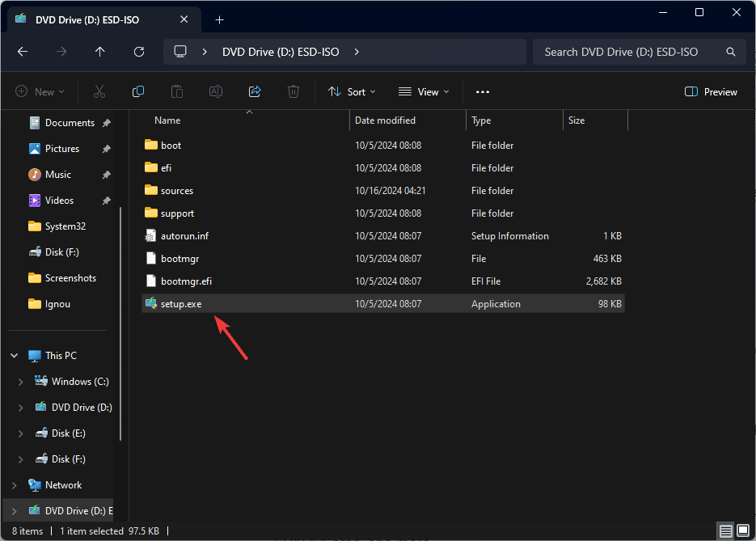
Task: Click the Refresh button in navigation bar
Action: click(x=139, y=52)
